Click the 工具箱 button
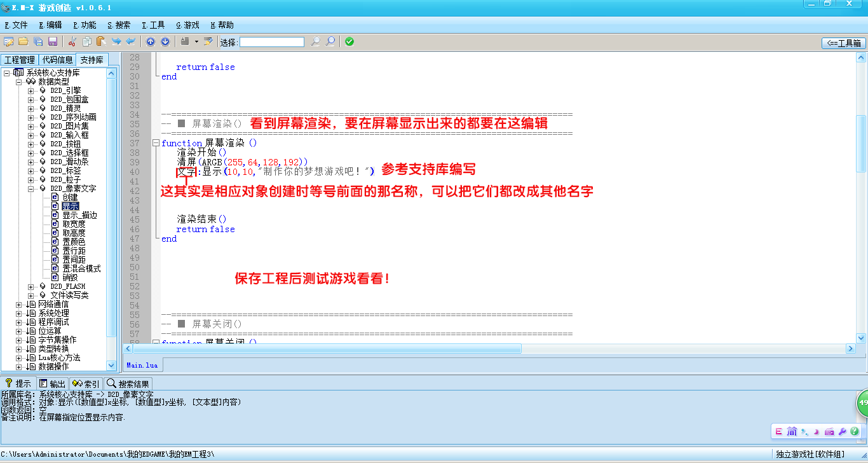The height and width of the screenshot is (463, 868). tap(844, 43)
